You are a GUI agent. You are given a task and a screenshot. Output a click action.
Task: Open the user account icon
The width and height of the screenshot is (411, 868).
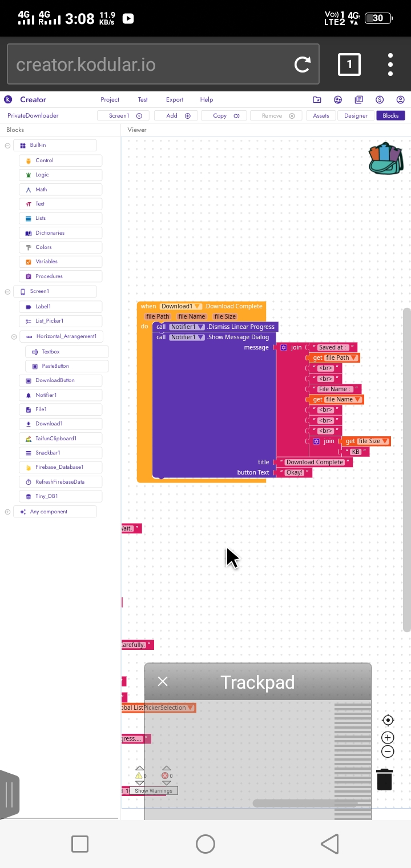point(400,99)
